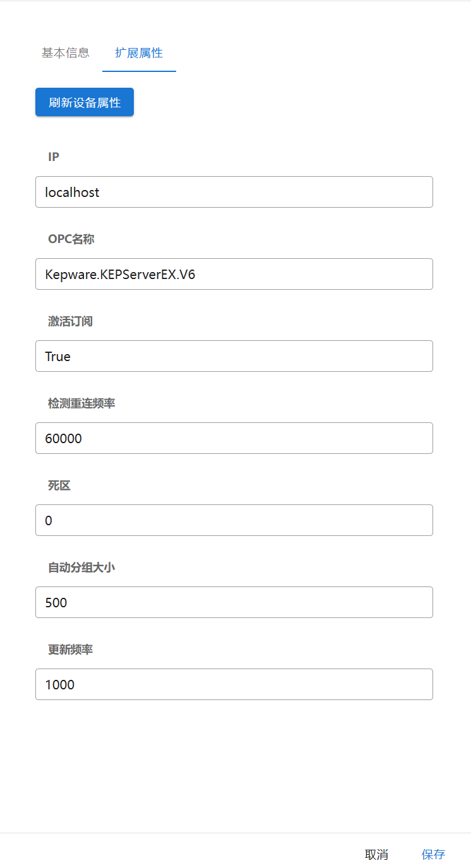Focus the 自动分组大小 field with 500

[234, 602]
